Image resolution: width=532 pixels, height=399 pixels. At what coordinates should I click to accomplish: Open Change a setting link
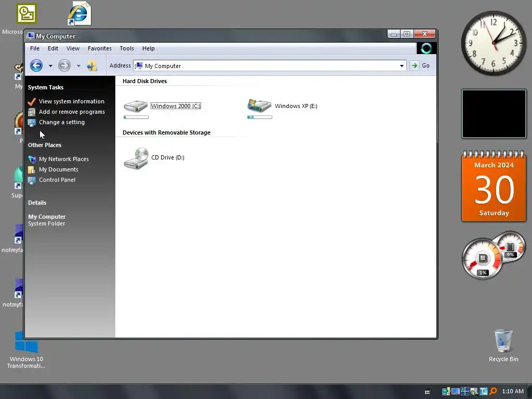coord(62,122)
